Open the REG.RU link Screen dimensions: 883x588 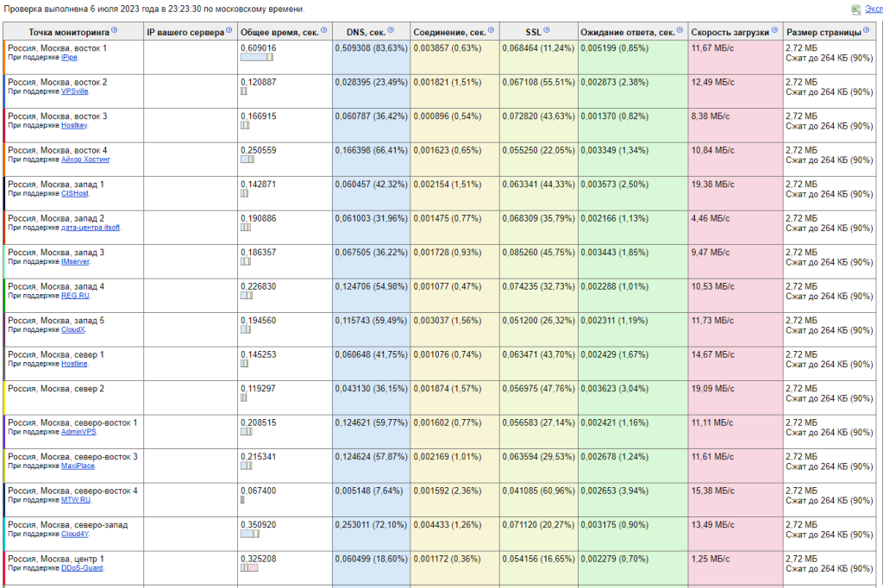pyautogui.click(x=75, y=296)
